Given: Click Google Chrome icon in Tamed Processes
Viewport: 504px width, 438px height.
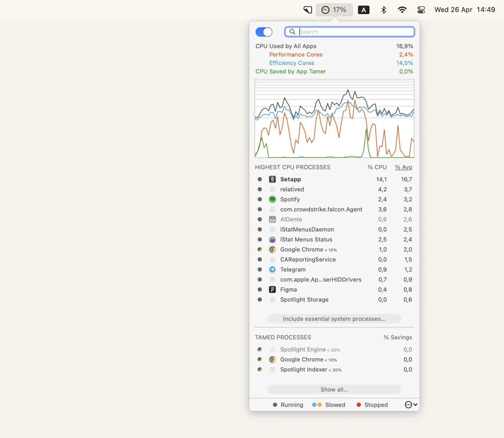Looking at the screenshot, I should point(273,359).
